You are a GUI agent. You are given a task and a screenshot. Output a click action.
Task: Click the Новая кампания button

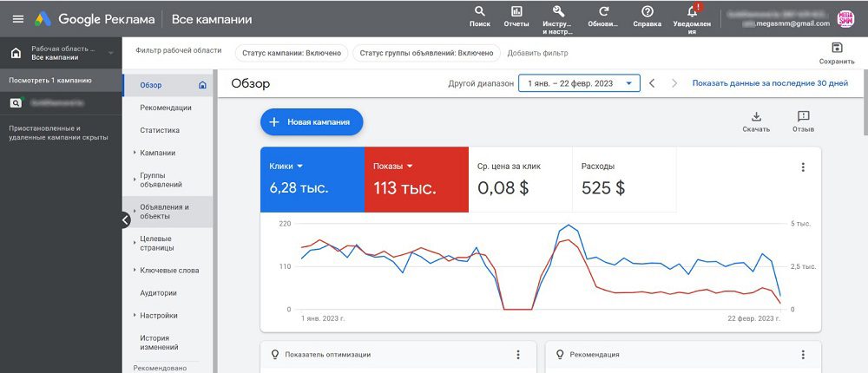[312, 121]
